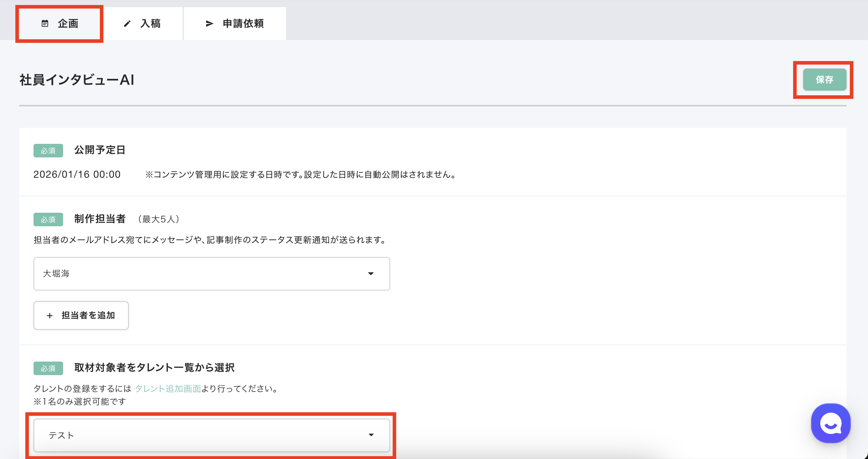Open the 企画 tab

(x=60, y=24)
